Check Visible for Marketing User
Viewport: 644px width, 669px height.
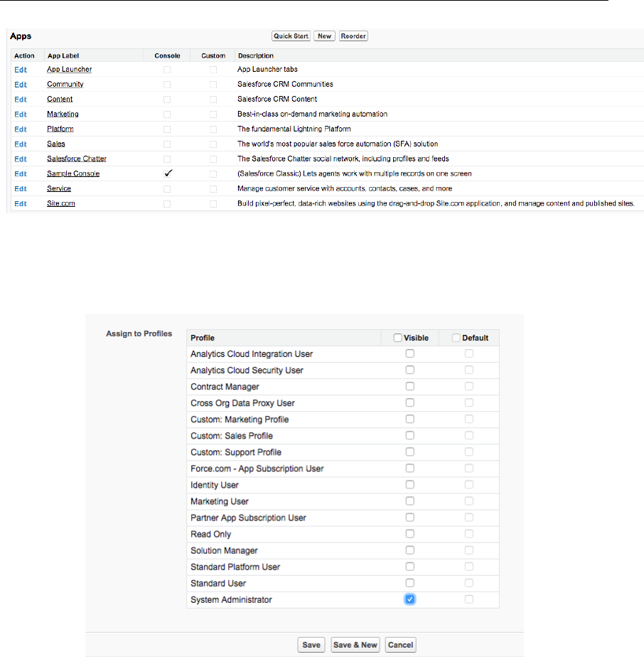pyautogui.click(x=410, y=501)
